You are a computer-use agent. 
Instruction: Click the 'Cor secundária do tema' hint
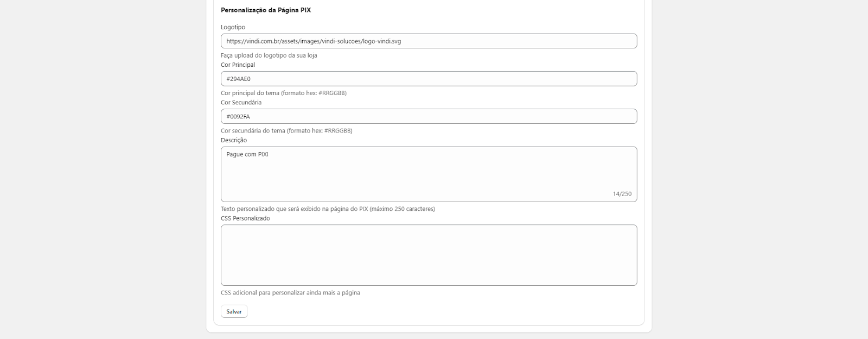coord(286,130)
